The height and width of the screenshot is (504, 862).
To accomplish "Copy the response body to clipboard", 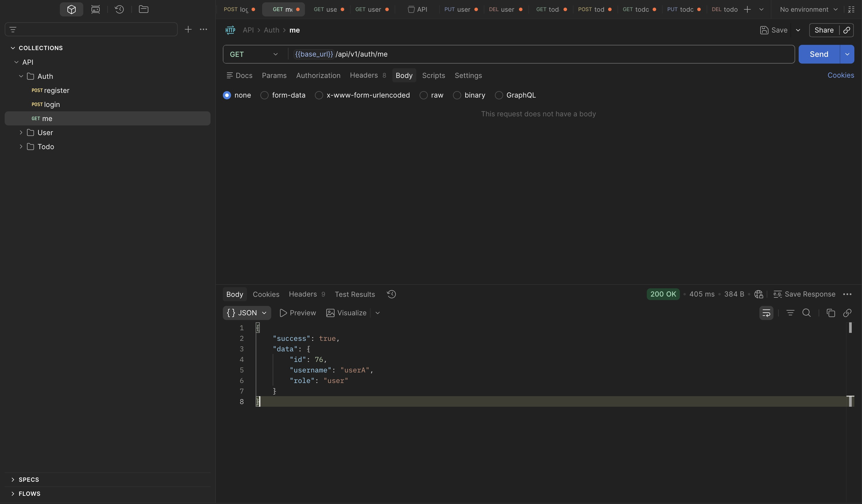I will pos(831,313).
